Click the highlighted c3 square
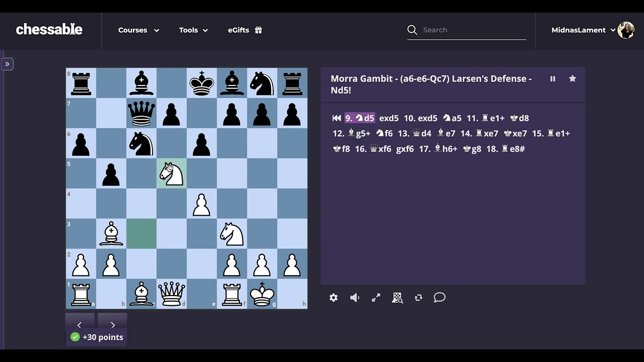Viewport: 644px width, 362px height. pos(141,234)
